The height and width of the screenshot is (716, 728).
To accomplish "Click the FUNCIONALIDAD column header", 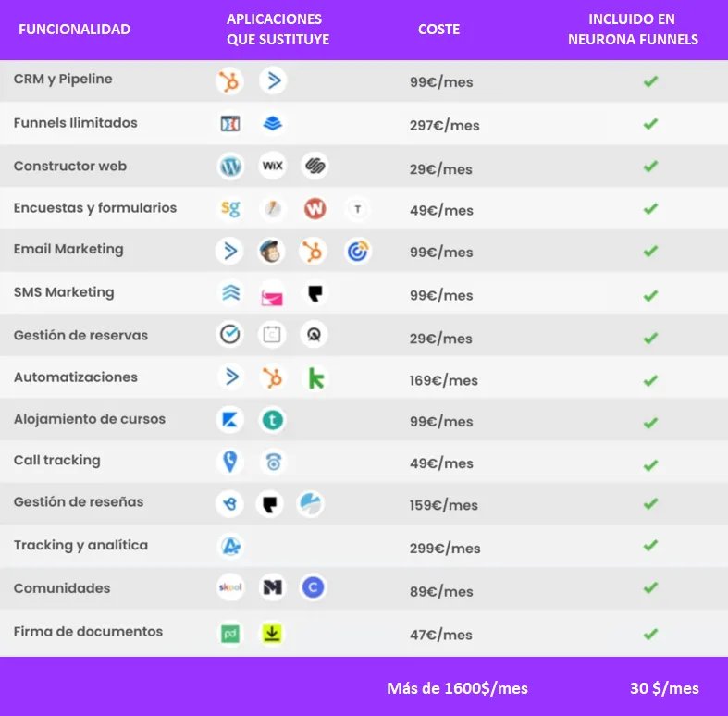I will coord(74,30).
